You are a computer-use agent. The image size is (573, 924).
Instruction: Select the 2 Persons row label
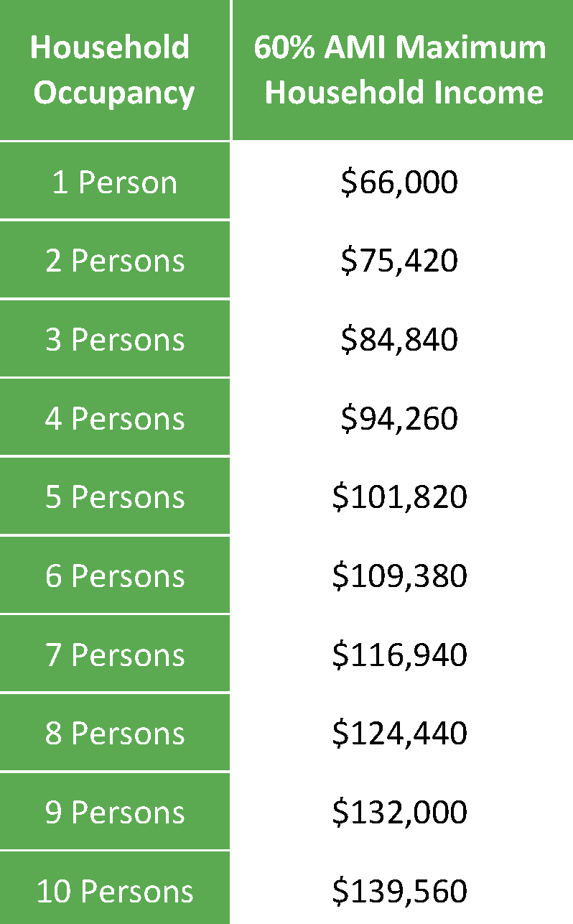(x=114, y=260)
